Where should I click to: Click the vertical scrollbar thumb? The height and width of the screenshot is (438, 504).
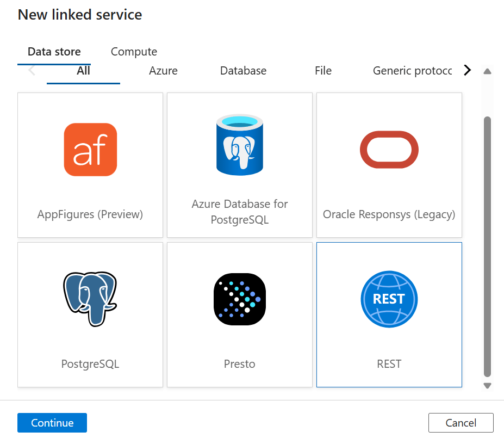tap(487, 245)
